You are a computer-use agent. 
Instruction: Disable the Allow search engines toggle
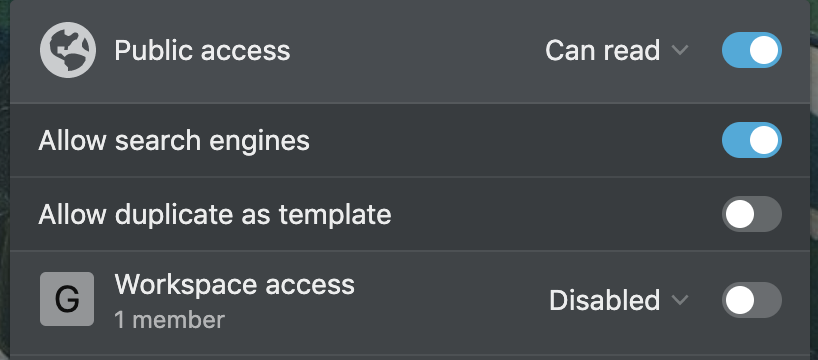752,140
